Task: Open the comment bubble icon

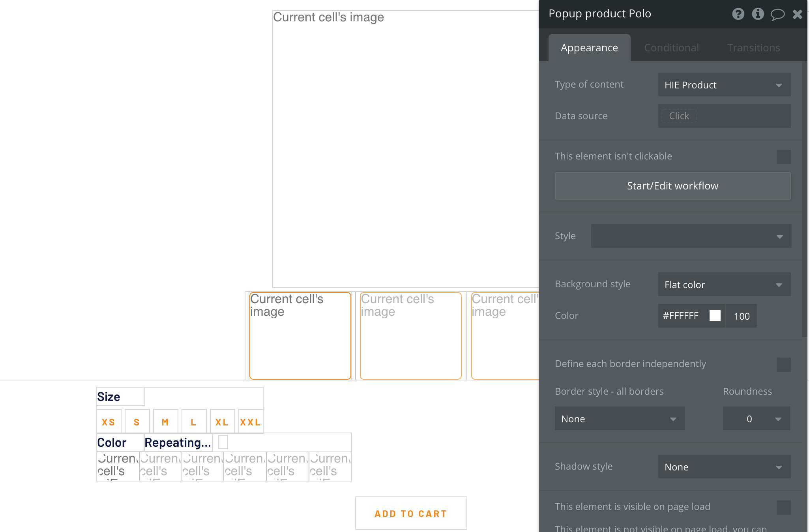Action: 777,15
